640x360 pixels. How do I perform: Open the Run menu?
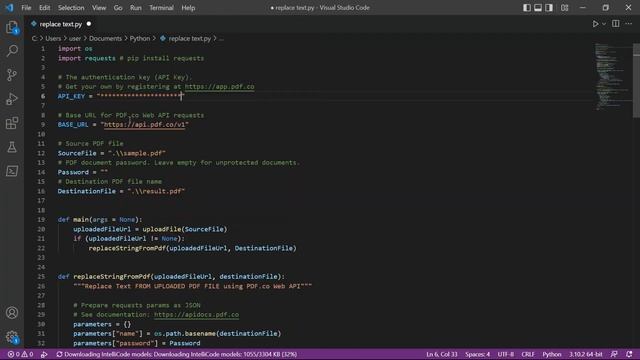[136, 8]
